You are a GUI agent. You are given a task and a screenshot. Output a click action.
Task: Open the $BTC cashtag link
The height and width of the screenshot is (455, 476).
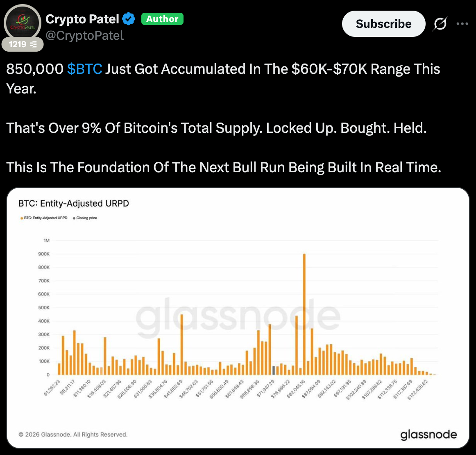(x=85, y=69)
